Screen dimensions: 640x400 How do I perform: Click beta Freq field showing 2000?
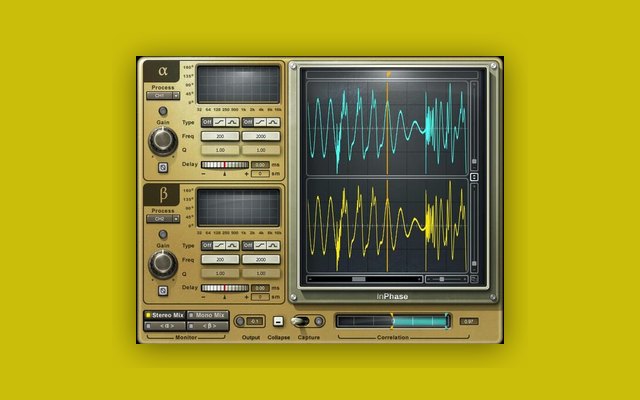pos(261,259)
